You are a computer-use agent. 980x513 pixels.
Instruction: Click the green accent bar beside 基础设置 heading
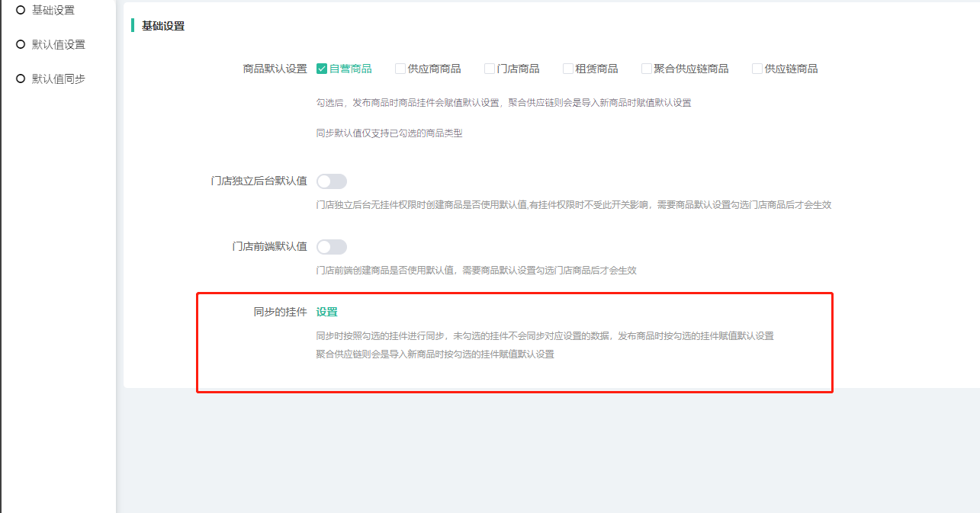133,26
